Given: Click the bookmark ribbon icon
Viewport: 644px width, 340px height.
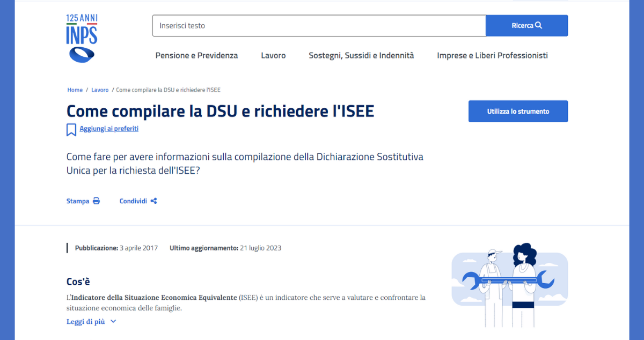Looking at the screenshot, I should 71,129.
